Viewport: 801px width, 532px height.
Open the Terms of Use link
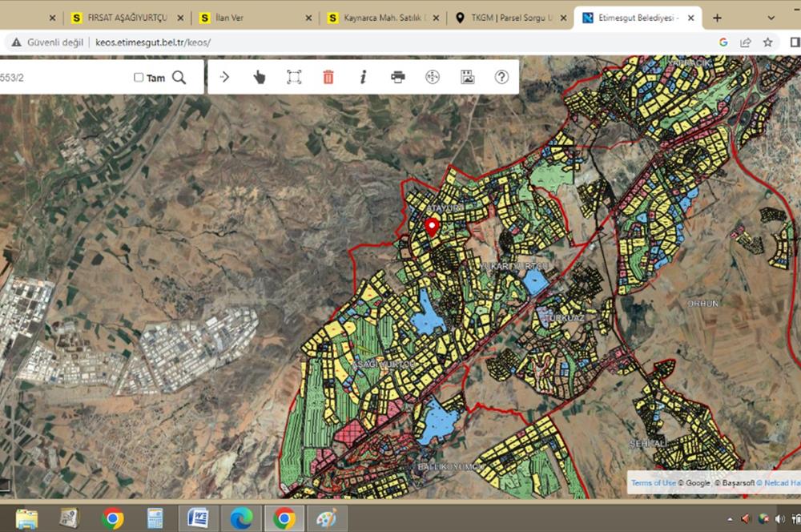653,482
